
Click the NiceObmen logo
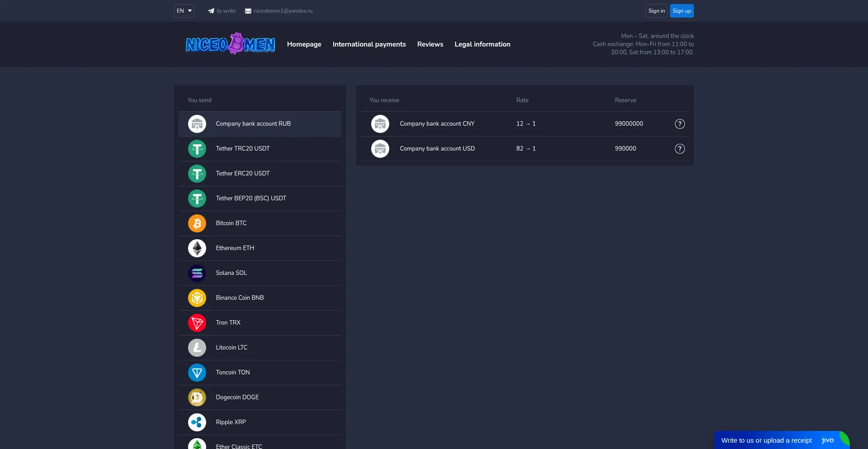coord(230,44)
